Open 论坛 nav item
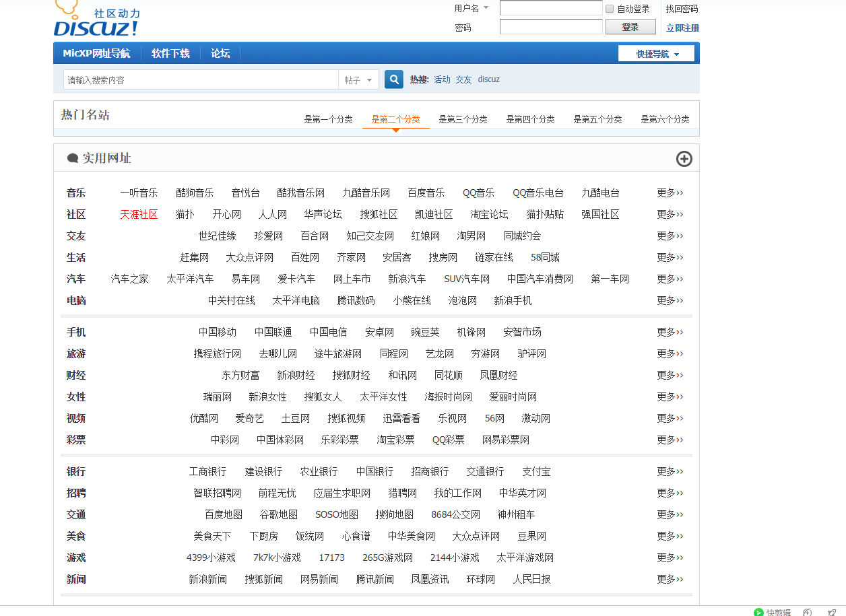846x616 pixels. (220, 53)
